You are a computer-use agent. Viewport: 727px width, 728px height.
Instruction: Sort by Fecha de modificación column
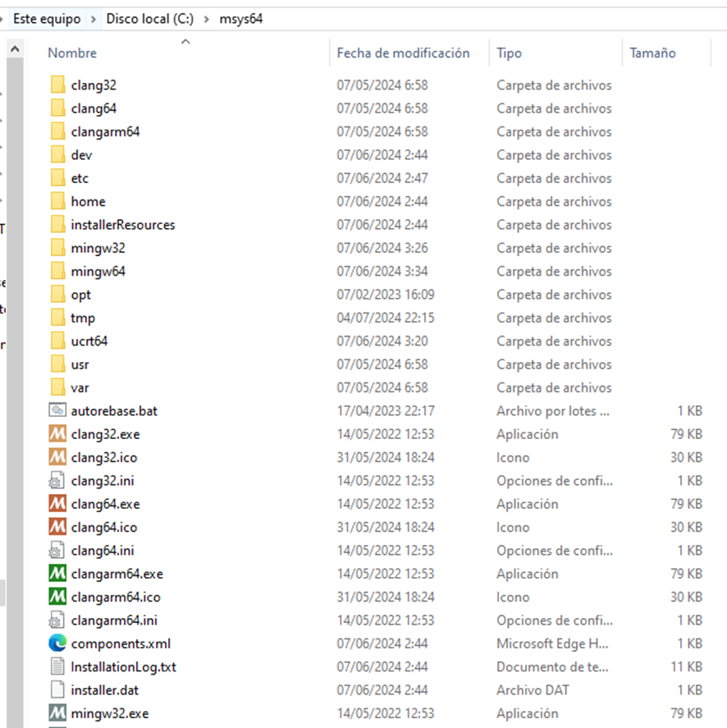click(x=403, y=53)
